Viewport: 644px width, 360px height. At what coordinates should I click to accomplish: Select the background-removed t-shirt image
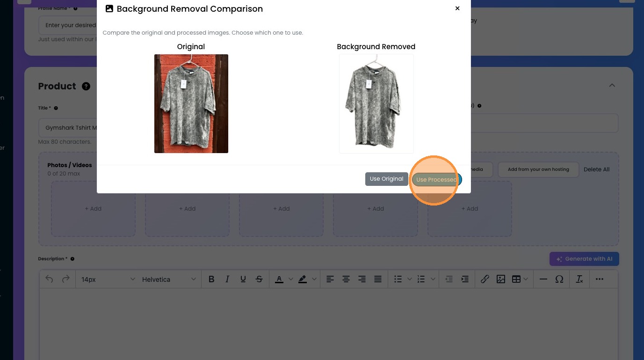pyautogui.click(x=376, y=103)
